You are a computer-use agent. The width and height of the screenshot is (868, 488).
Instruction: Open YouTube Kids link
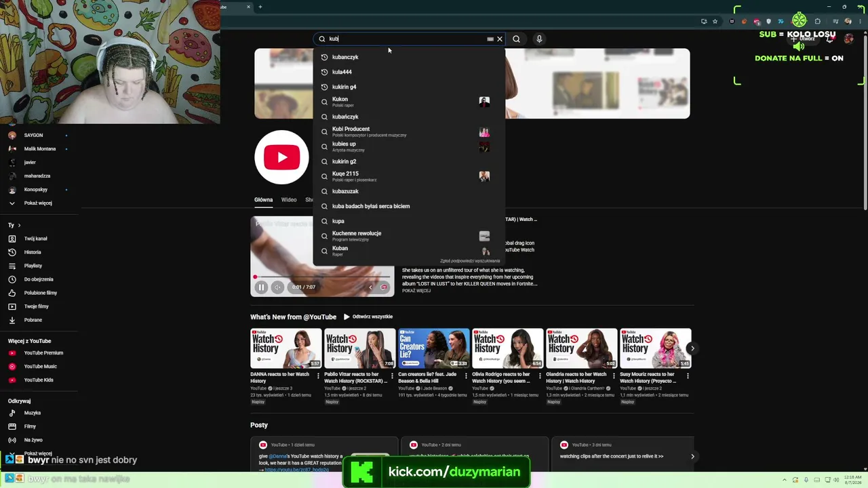[39, 380]
